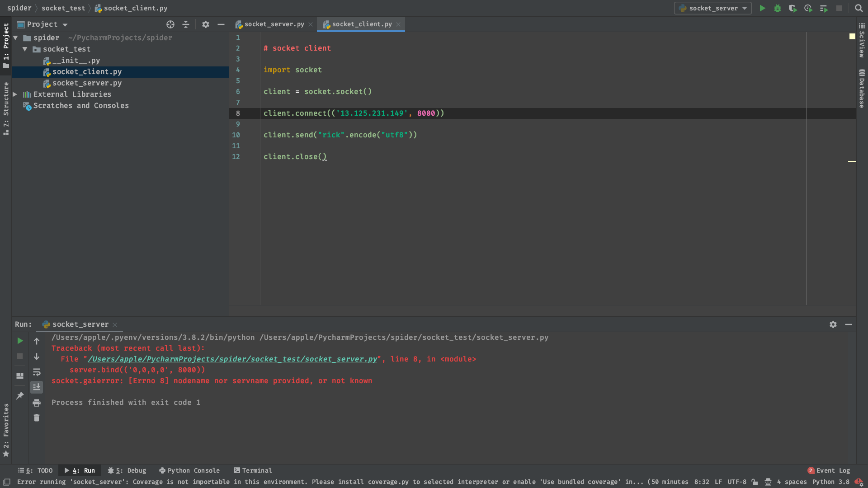The width and height of the screenshot is (868, 488).
Task: Toggle scroll to end in the console
Action: (x=37, y=387)
